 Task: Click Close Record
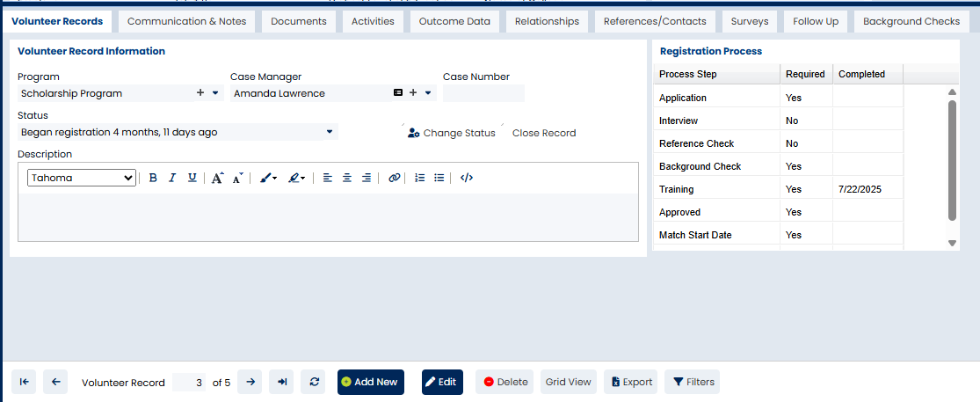(544, 133)
